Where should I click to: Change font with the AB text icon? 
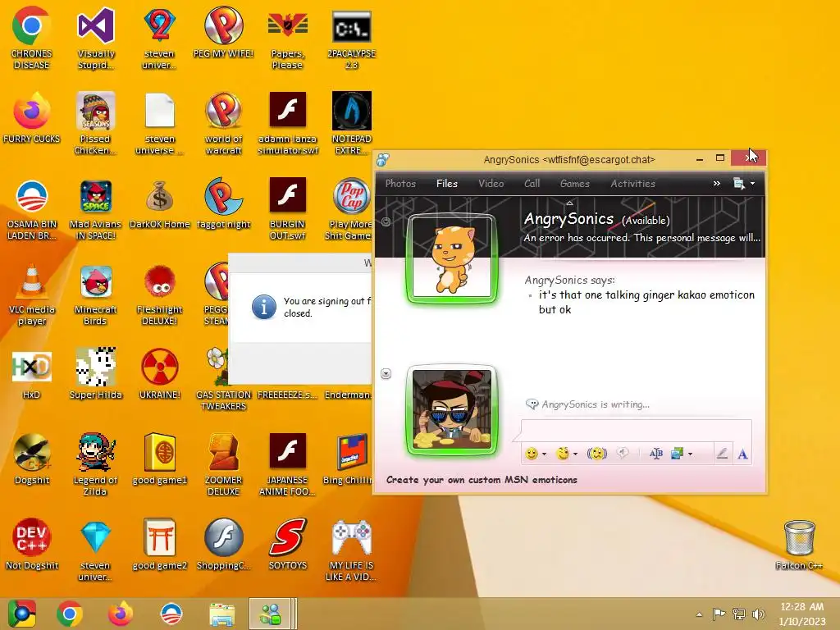pos(655,454)
